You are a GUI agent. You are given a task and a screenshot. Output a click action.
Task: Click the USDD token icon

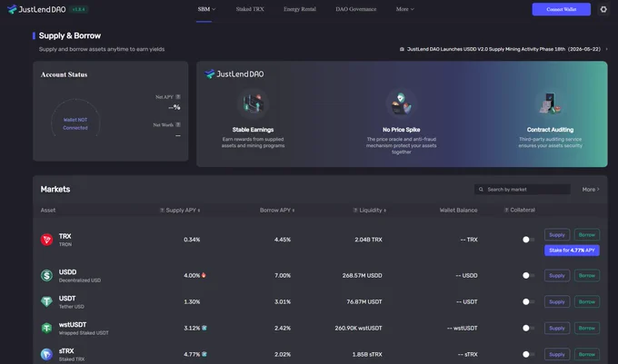(46, 275)
